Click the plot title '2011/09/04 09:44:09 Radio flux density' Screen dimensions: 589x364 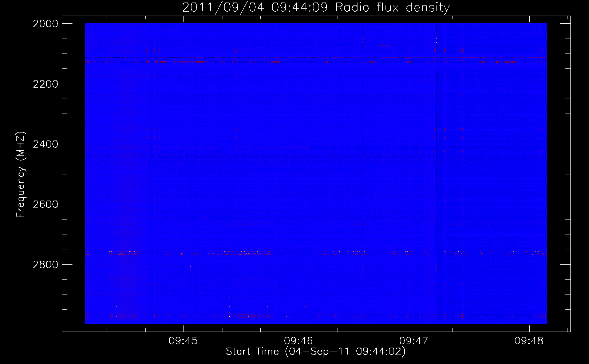(x=316, y=8)
